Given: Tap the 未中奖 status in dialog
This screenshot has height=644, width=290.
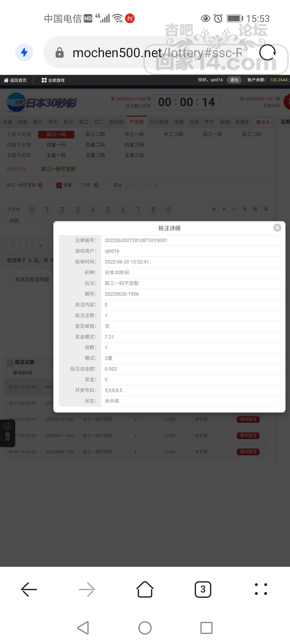Looking at the screenshot, I should (x=112, y=401).
